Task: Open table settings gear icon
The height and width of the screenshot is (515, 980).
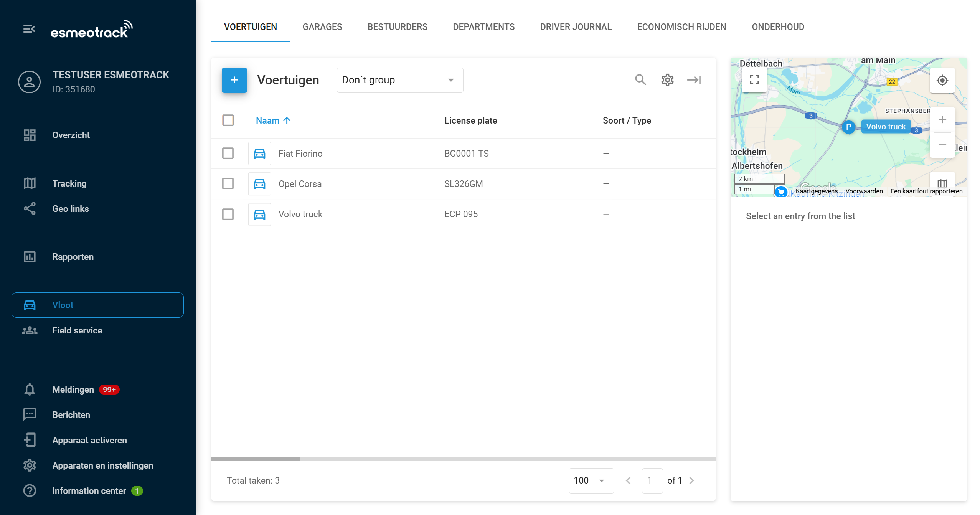Action: [x=667, y=80]
